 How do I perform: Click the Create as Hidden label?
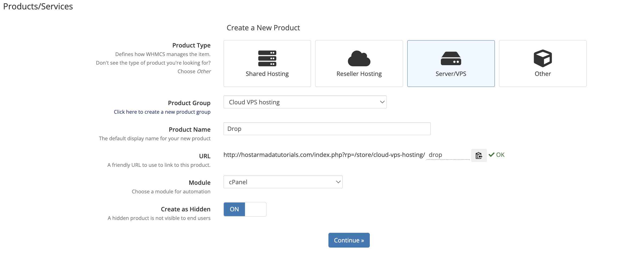pyautogui.click(x=186, y=209)
